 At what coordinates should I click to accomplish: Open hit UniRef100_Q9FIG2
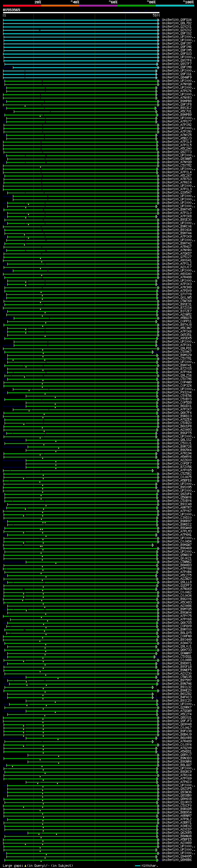(177, 33)
